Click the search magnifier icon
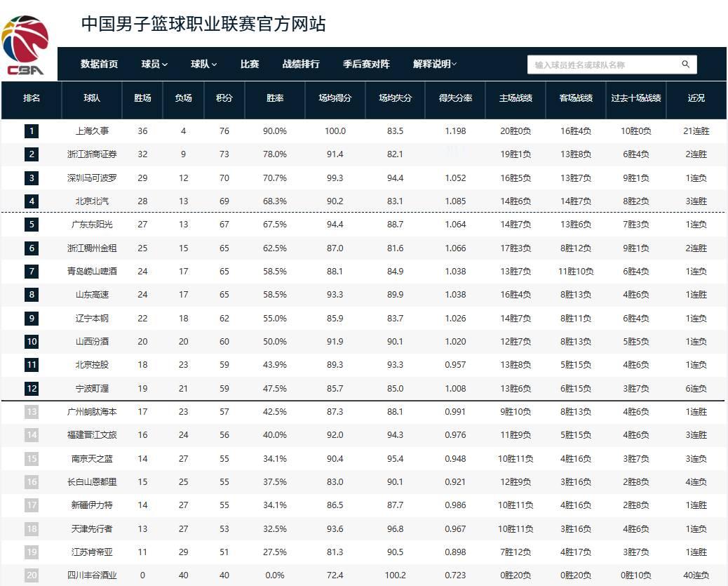The image size is (728, 586). pos(685,64)
